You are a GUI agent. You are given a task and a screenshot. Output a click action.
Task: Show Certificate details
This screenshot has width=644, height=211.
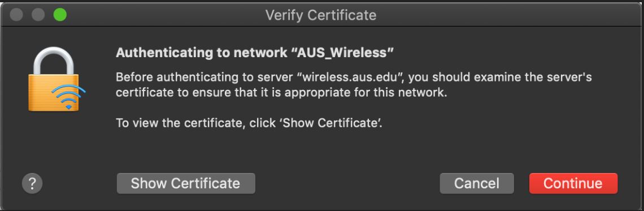(x=186, y=183)
